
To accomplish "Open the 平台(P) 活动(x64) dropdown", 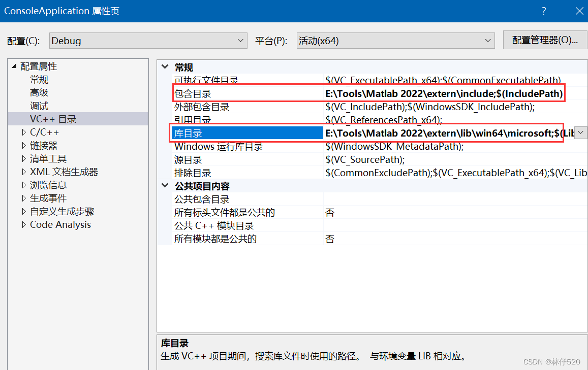I will pos(487,40).
